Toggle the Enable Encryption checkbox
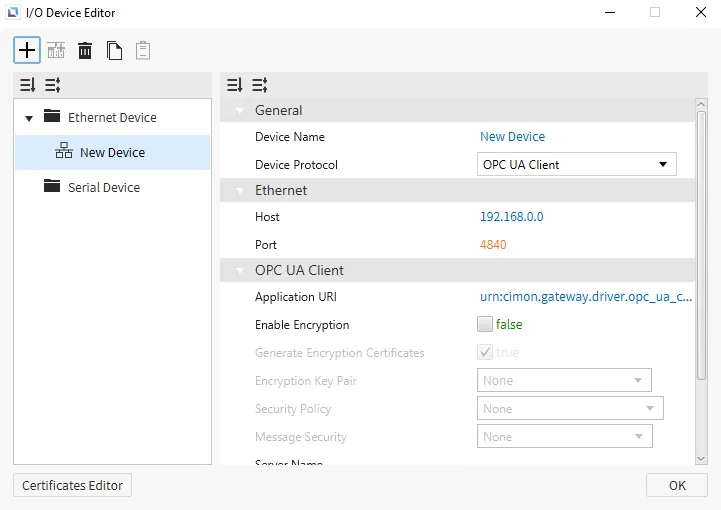Image resolution: width=721 pixels, height=510 pixels. 485,324
